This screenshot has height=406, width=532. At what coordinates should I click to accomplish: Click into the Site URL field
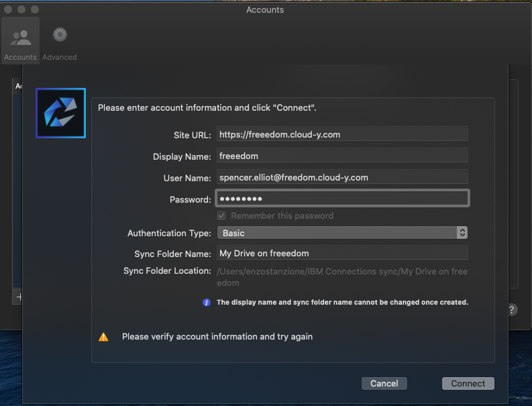(341, 134)
